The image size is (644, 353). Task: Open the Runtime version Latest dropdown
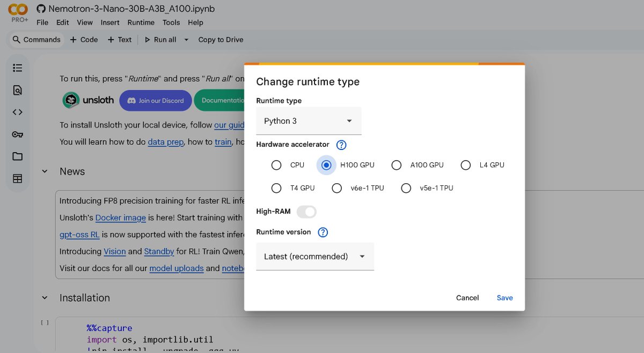click(315, 256)
